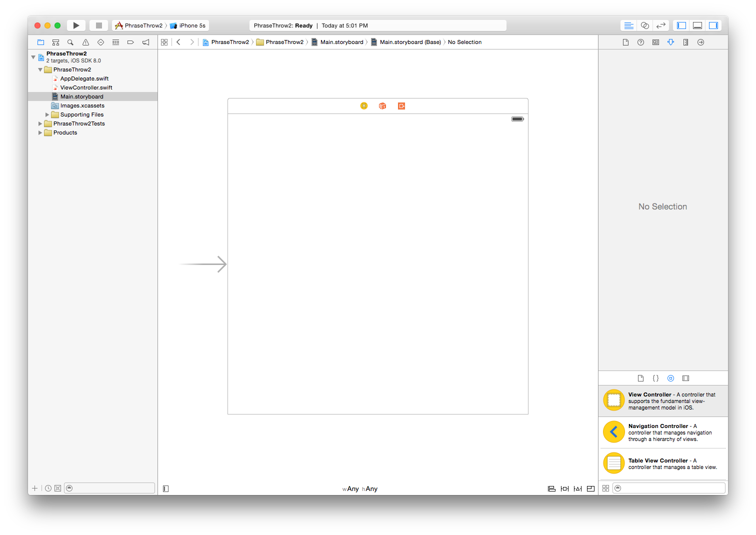The image size is (756, 535).
Task: Select Navigation Controller library object
Action: pos(663,432)
